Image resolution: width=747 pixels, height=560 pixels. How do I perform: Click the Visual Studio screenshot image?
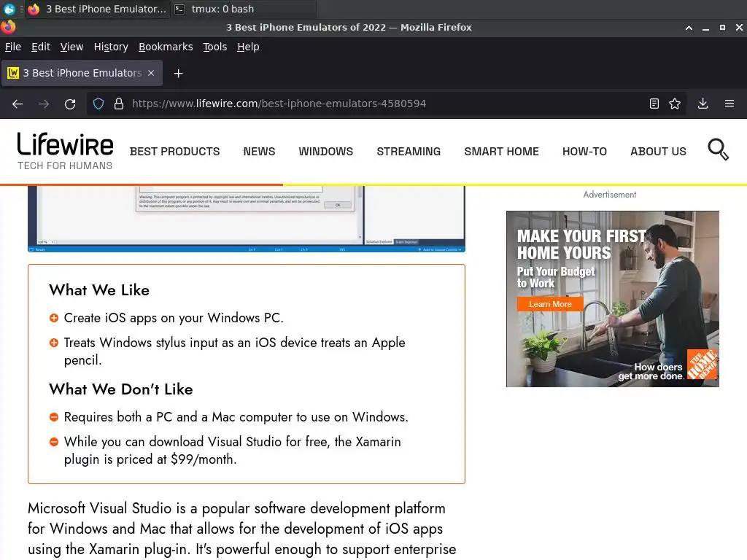(x=247, y=219)
